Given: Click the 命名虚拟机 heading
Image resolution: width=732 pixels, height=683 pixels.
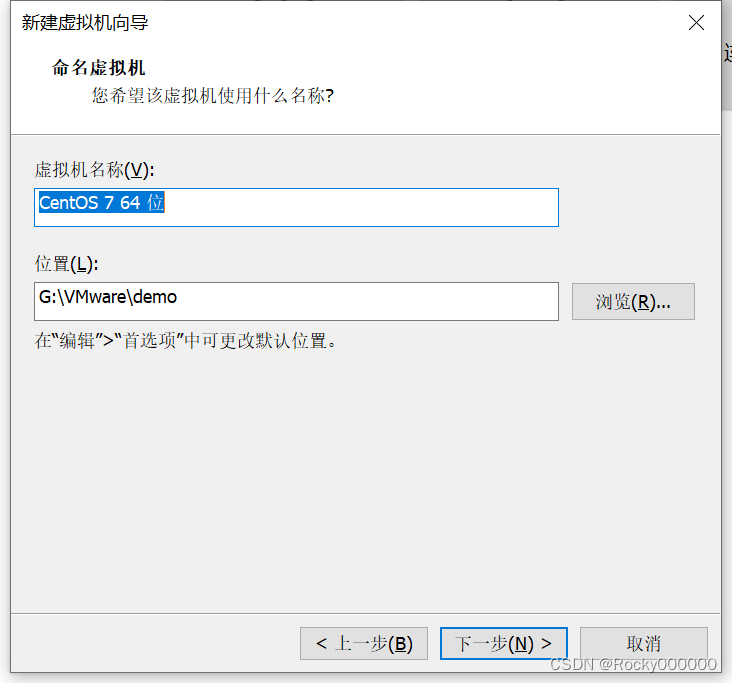Looking at the screenshot, I should (99, 68).
